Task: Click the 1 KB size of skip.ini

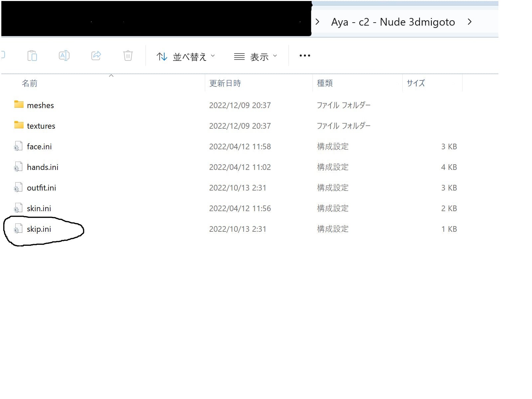Action: [449, 229]
